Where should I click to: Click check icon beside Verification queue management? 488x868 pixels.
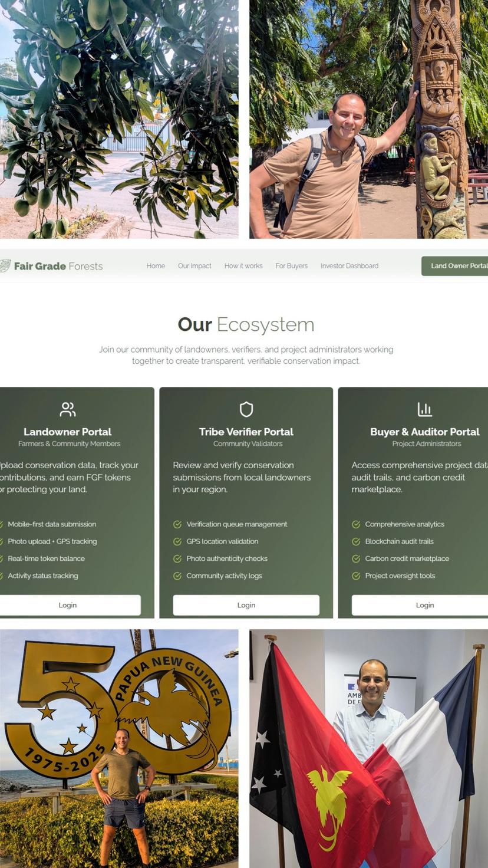pyautogui.click(x=177, y=524)
